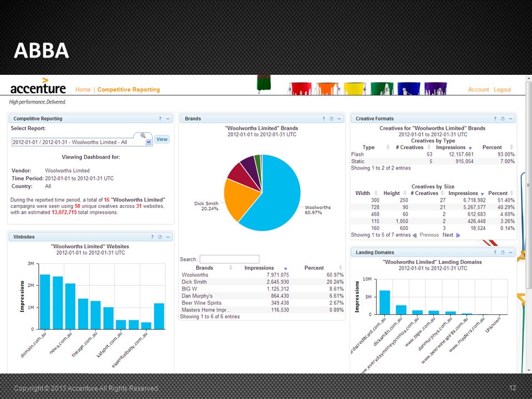The image size is (532, 399).
Task: Click the magnifier icon above the report selector
Action: 143,136
